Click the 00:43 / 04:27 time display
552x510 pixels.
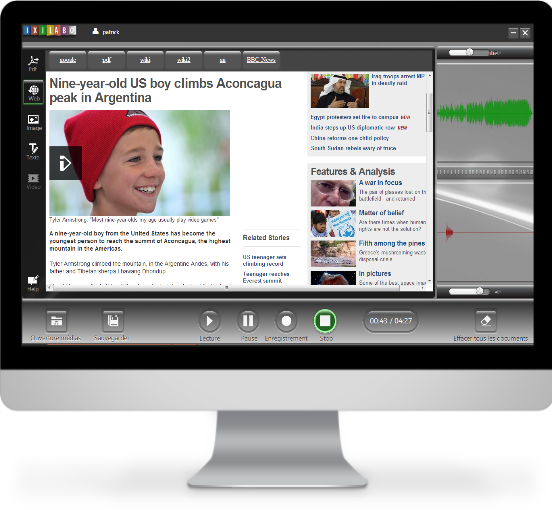pos(391,321)
